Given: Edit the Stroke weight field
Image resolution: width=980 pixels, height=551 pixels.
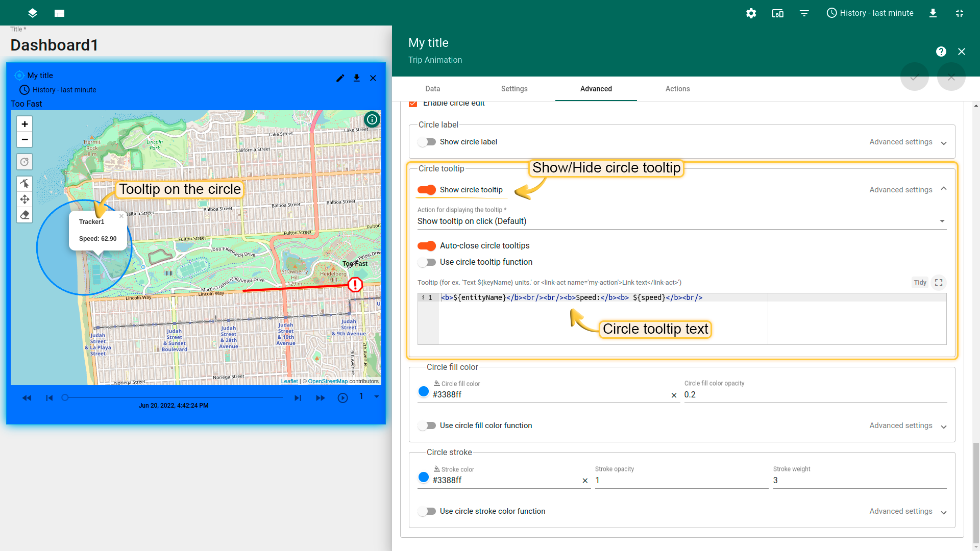Looking at the screenshot, I should tap(860, 480).
